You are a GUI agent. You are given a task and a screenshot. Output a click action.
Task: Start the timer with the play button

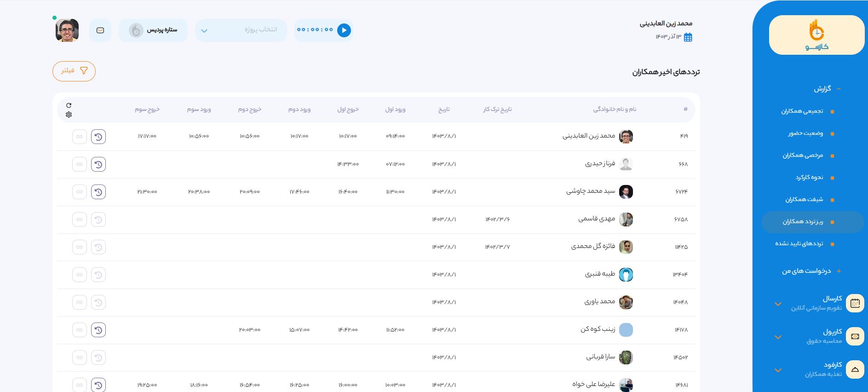coord(344,30)
